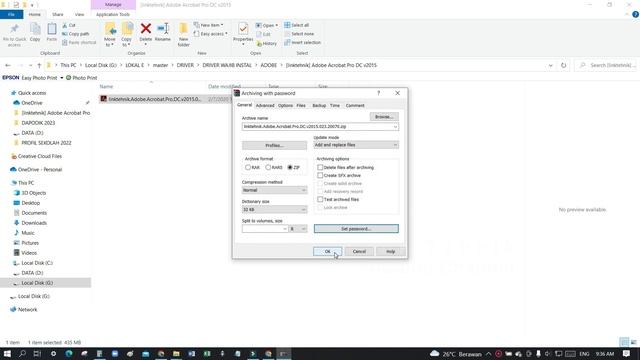This screenshot has height=360, width=640.
Task: Click the red Delete X icon
Action: [146, 29]
